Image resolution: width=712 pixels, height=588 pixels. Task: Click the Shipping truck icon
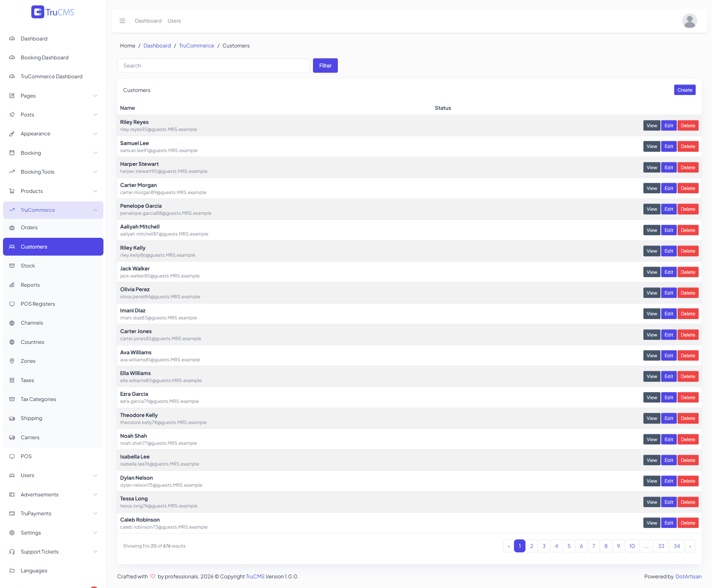(12, 418)
